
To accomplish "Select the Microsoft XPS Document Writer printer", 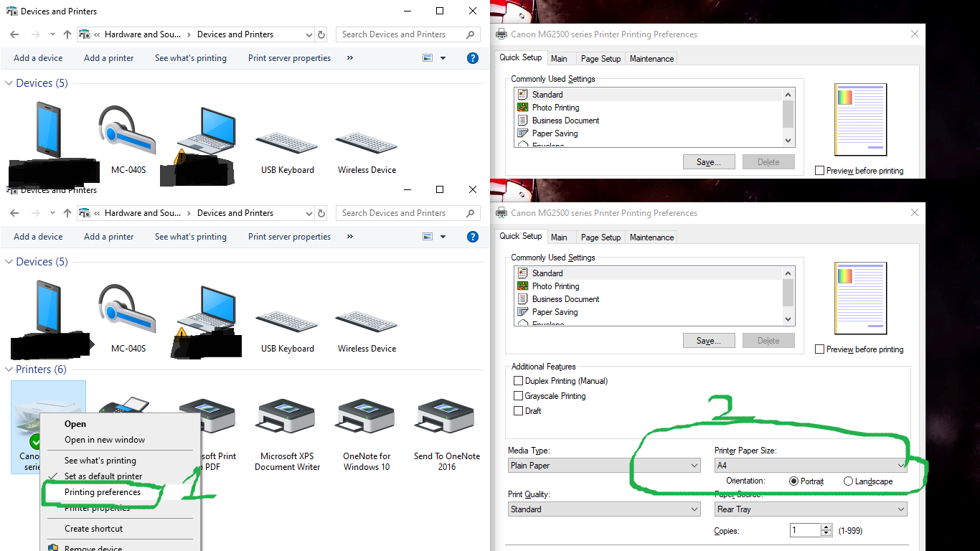I will pos(288,435).
